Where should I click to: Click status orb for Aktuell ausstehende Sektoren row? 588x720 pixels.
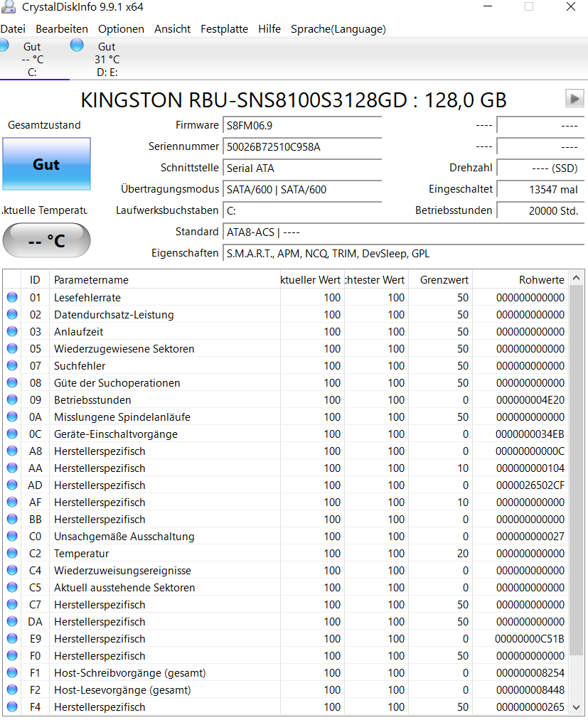(12, 587)
